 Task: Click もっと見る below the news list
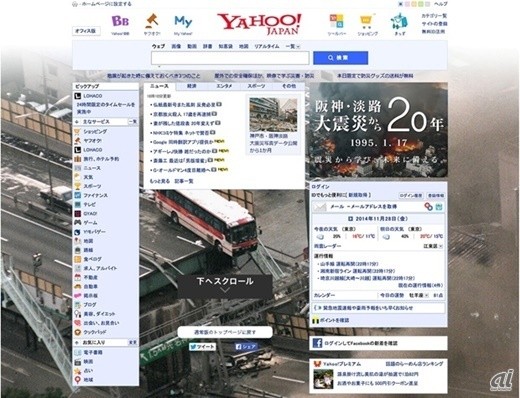[160, 181]
